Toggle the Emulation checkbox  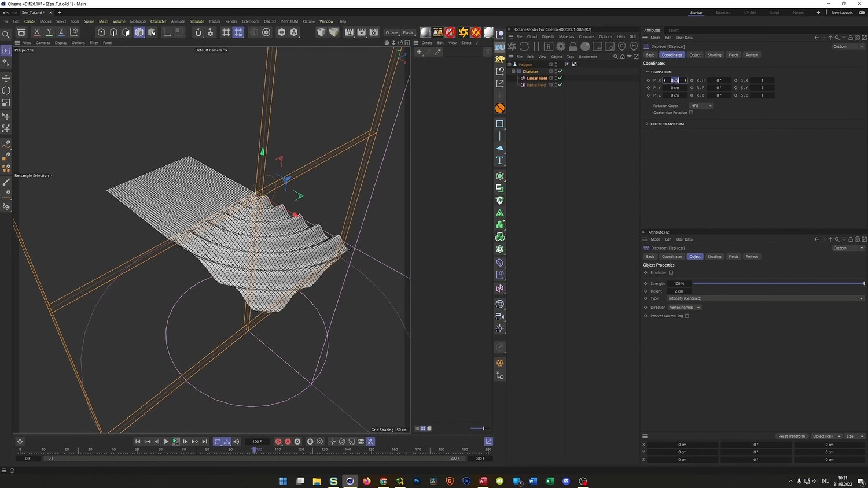(671, 272)
